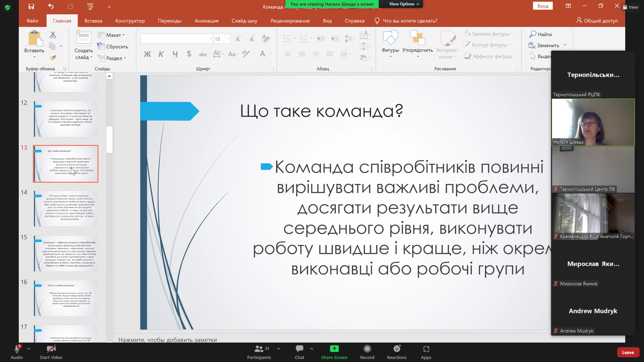This screenshot has height=362, width=644.
Task: Align text left in paragraph group
Action: [x=288, y=54]
